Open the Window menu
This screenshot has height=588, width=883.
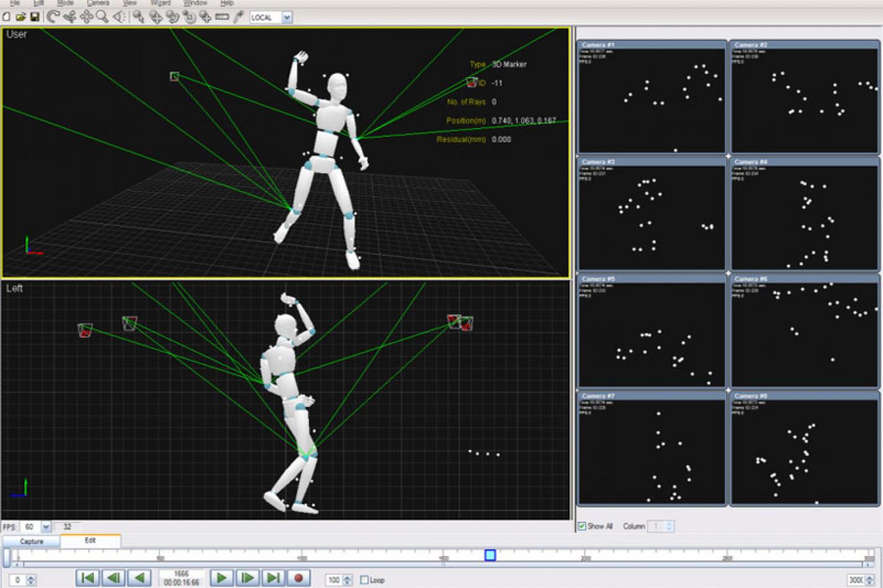pos(195,3)
